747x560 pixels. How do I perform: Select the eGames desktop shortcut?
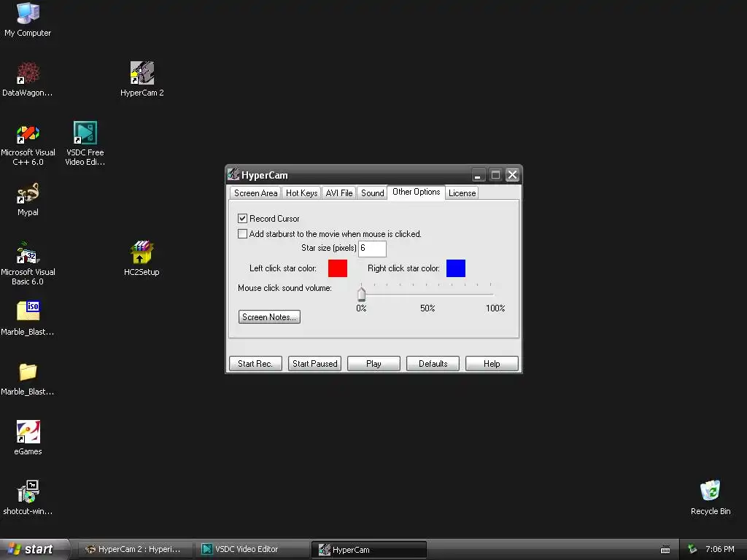click(x=28, y=437)
